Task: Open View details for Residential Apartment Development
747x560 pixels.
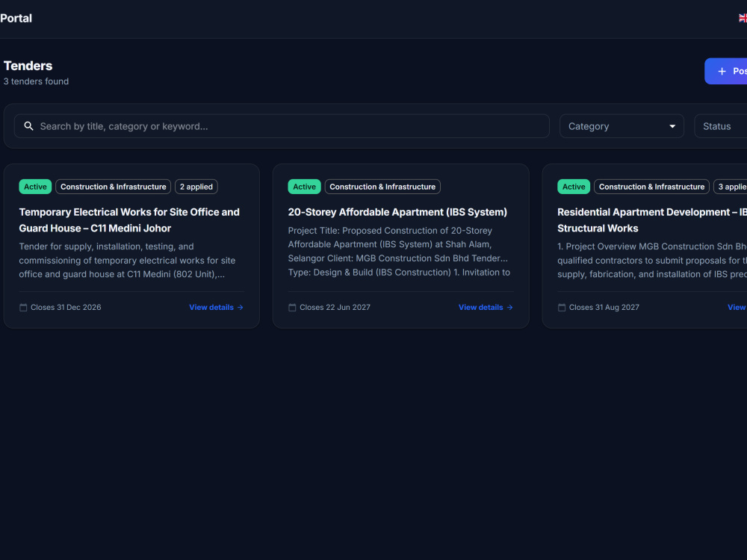Action: (737, 307)
